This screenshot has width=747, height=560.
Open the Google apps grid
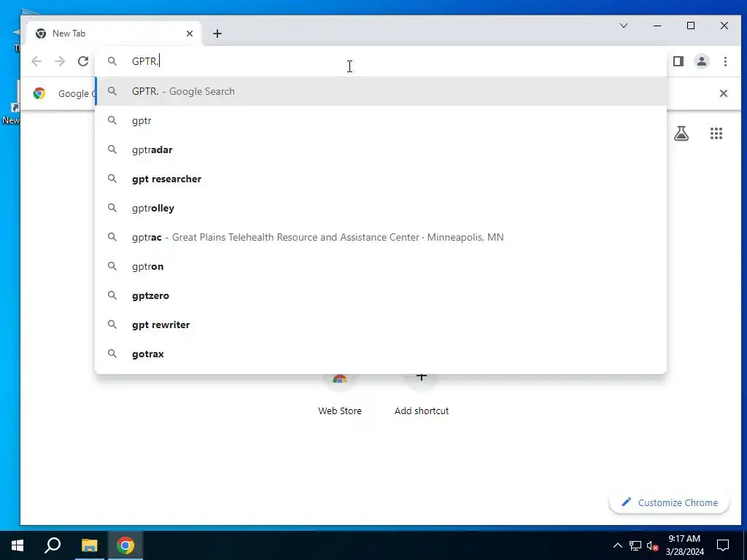[x=716, y=133]
